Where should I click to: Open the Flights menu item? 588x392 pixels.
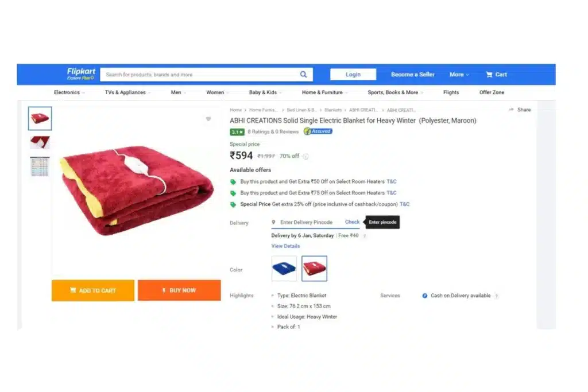451,92
